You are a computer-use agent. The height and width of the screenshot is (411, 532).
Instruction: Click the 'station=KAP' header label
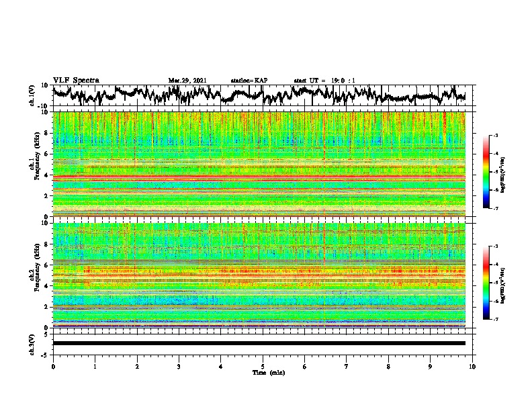click(x=249, y=81)
